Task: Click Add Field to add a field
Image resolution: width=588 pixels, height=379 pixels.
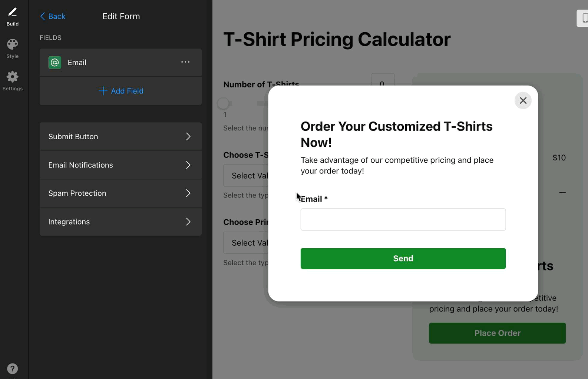Action: [x=121, y=91]
